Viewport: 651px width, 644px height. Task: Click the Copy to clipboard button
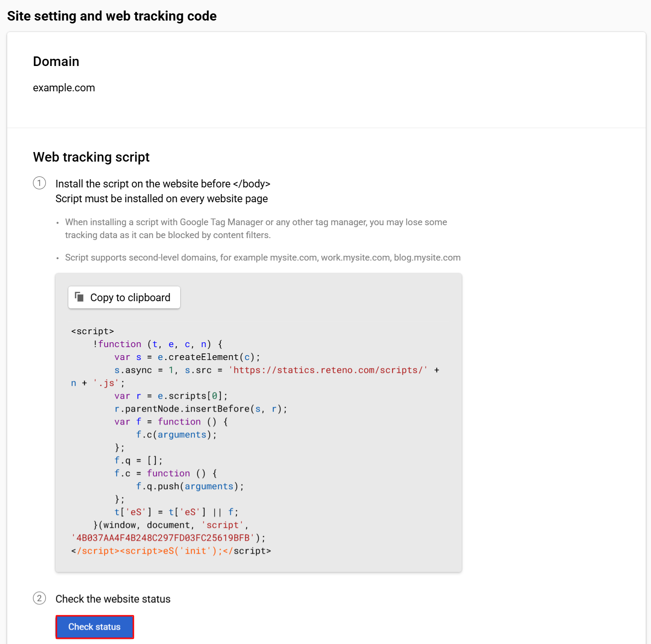124,297
